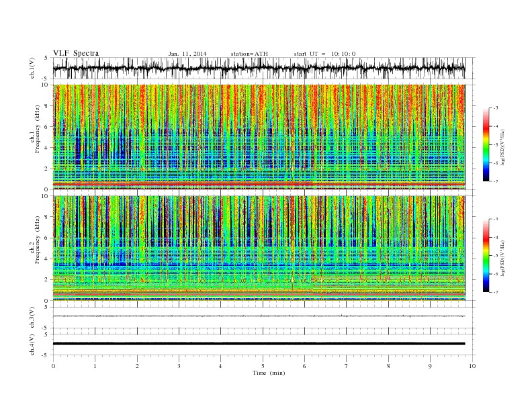
Task: Click time axis tick label "1"
Action: (x=95, y=366)
